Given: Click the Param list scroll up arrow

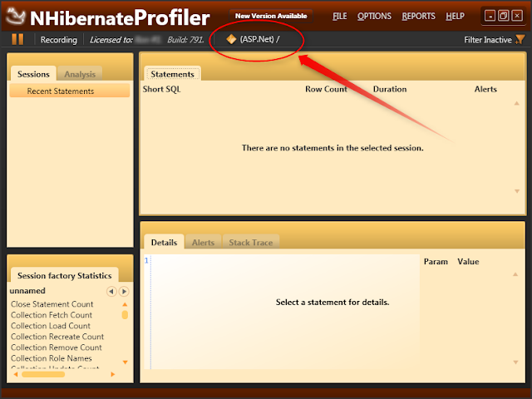Looking at the screenshot, I should [x=515, y=274].
